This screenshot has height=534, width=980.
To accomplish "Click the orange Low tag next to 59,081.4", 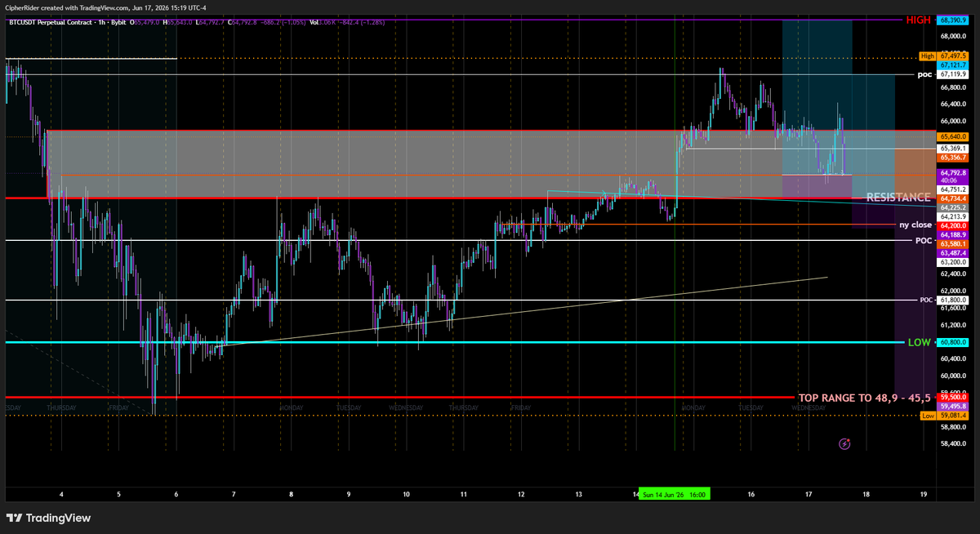I will (x=928, y=416).
